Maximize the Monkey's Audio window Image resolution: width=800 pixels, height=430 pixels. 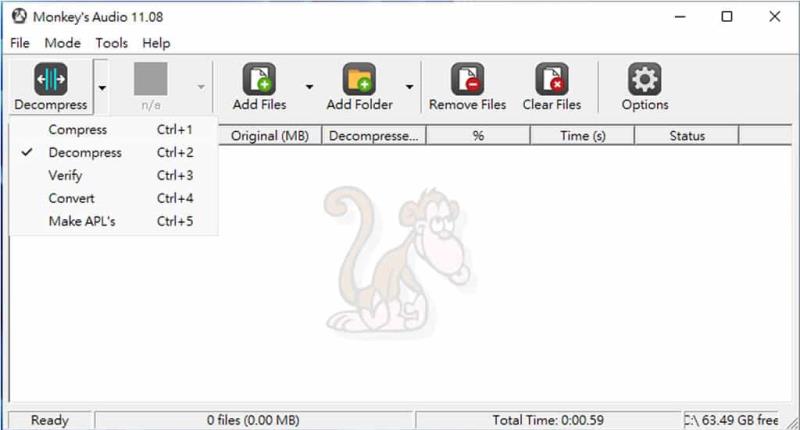(727, 17)
